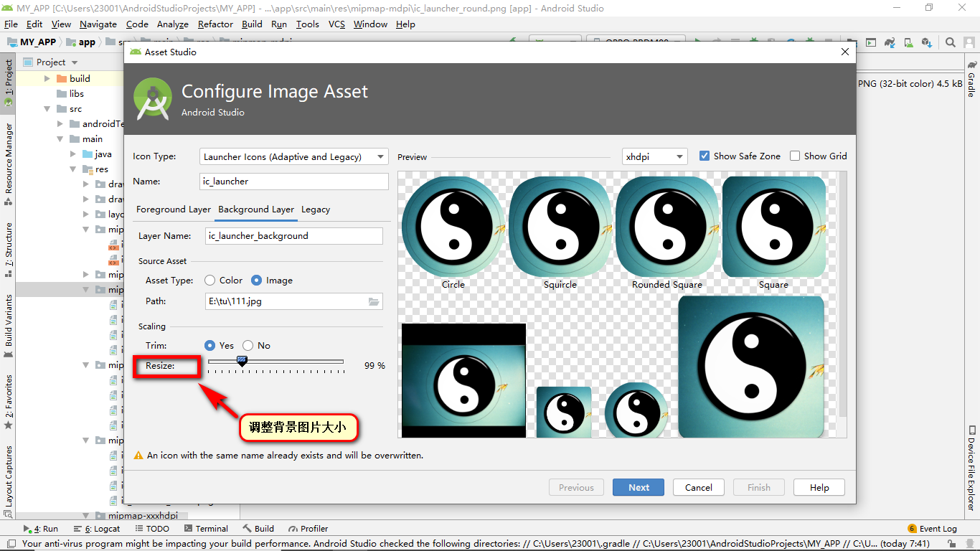The image size is (980, 551).
Task: Enable the Show Grid checkbox
Action: tap(795, 156)
